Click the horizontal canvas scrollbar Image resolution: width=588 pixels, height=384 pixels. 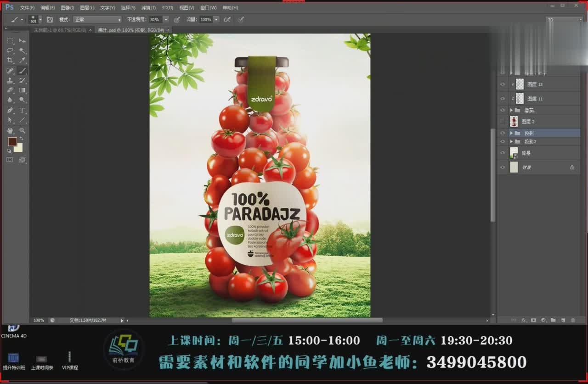(x=307, y=320)
